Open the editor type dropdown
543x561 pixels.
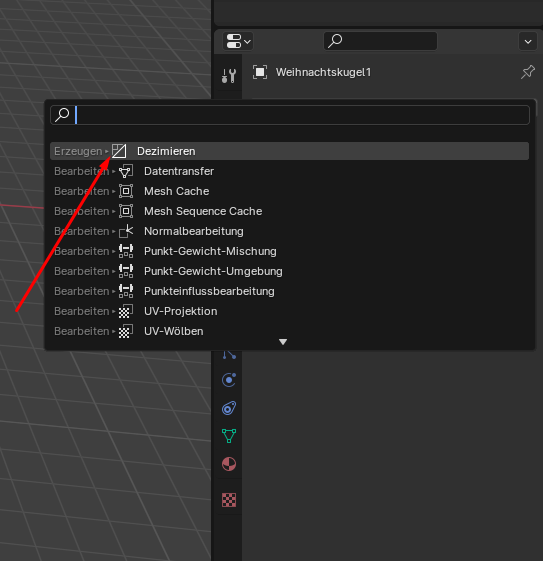coord(238,41)
